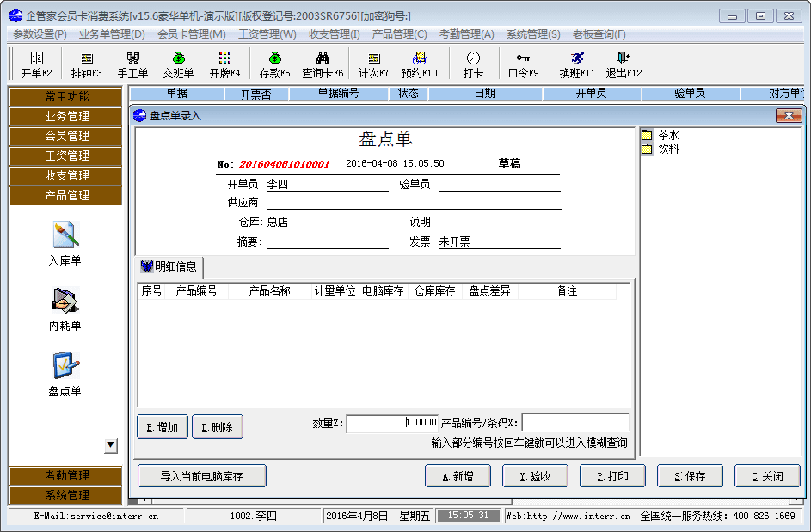
Task: Open the 考勤管理 sidebar section
Action: 66,475
